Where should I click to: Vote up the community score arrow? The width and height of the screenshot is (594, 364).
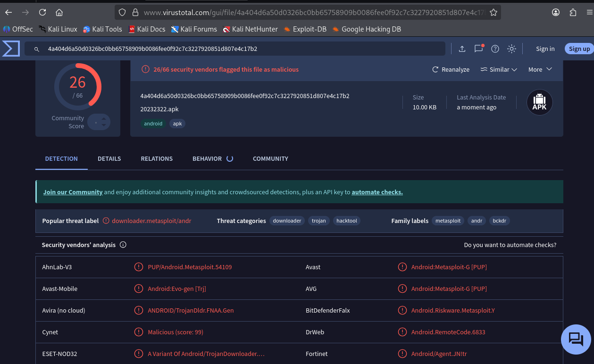[104, 118]
